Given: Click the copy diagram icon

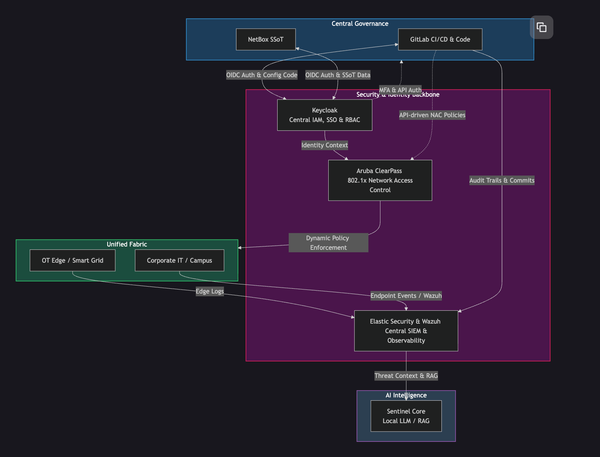Looking at the screenshot, I should [x=541, y=27].
